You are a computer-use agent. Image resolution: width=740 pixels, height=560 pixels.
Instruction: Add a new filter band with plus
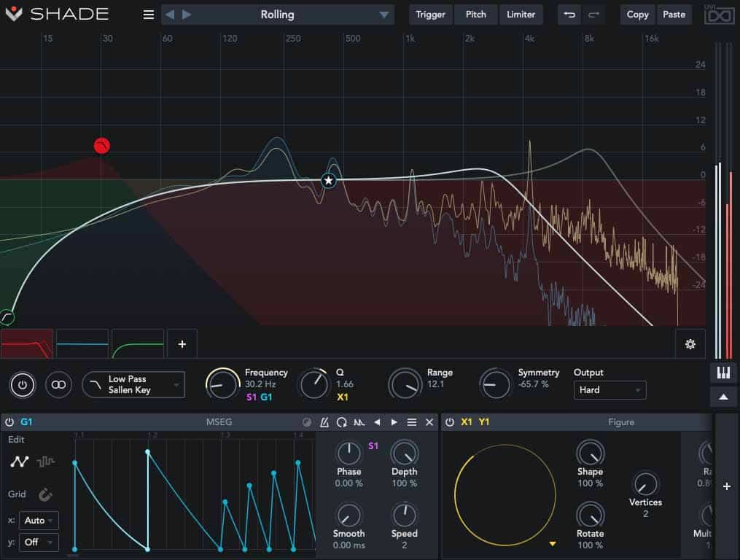(182, 343)
